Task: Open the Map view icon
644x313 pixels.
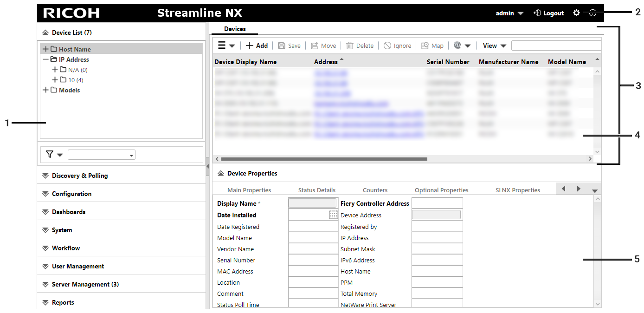Action: click(x=425, y=46)
